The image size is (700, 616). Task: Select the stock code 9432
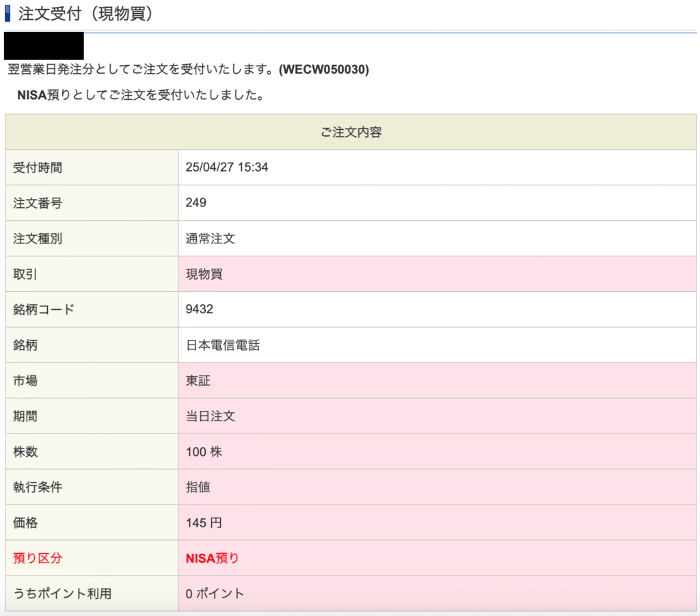(200, 310)
